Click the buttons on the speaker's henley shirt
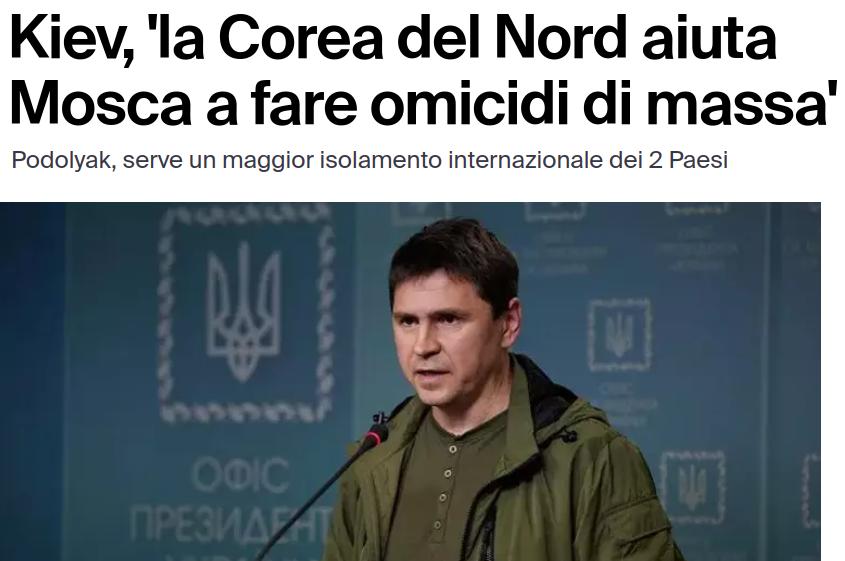This screenshot has width=845, height=561. click(x=446, y=485)
